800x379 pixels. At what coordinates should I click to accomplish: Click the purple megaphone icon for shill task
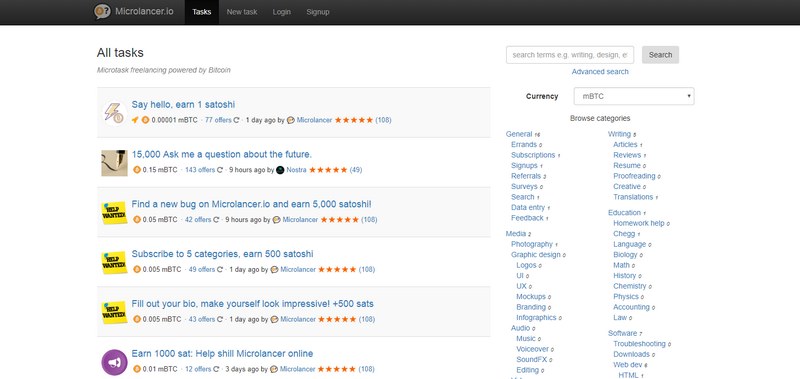pyautogui.click(x=114, y=362)
